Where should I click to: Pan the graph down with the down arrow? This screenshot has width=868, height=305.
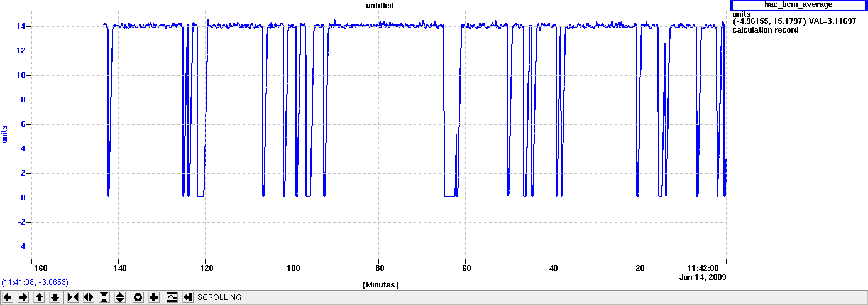point(55,297)
